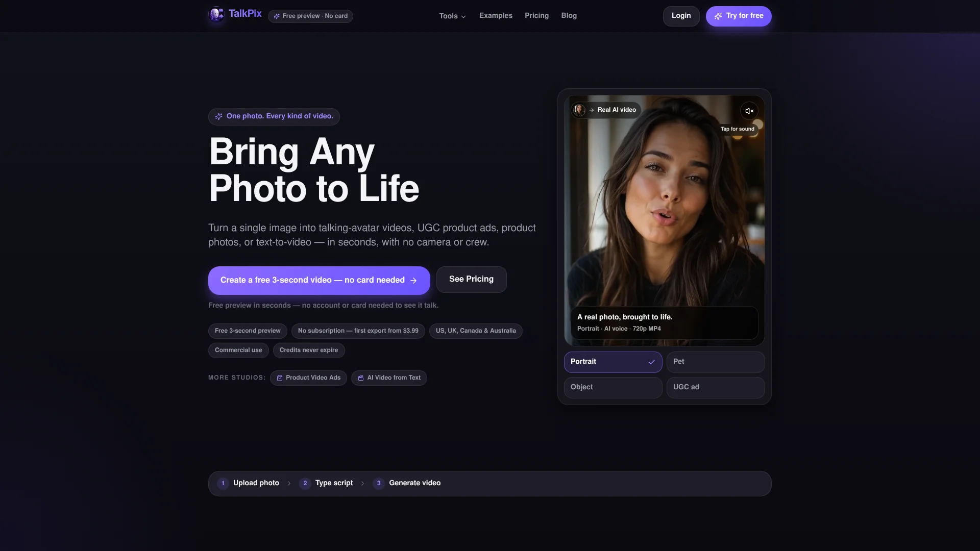This screenshot has width=980, height=551.
Task: Click step 2 circle for Type script
Action: point(305,483)
